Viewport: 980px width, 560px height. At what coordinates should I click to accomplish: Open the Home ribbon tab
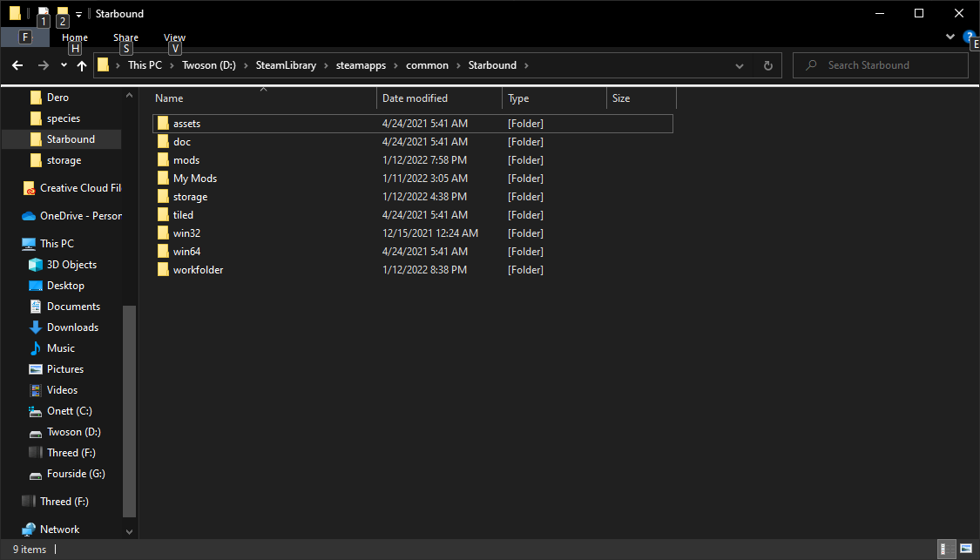(75, 37)
